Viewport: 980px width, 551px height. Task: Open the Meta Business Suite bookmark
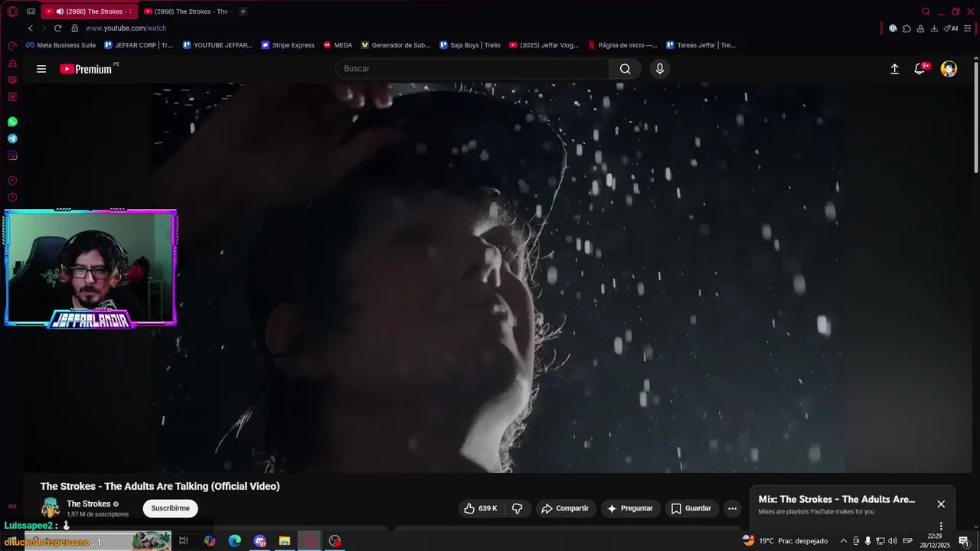[x=61, y=45]
